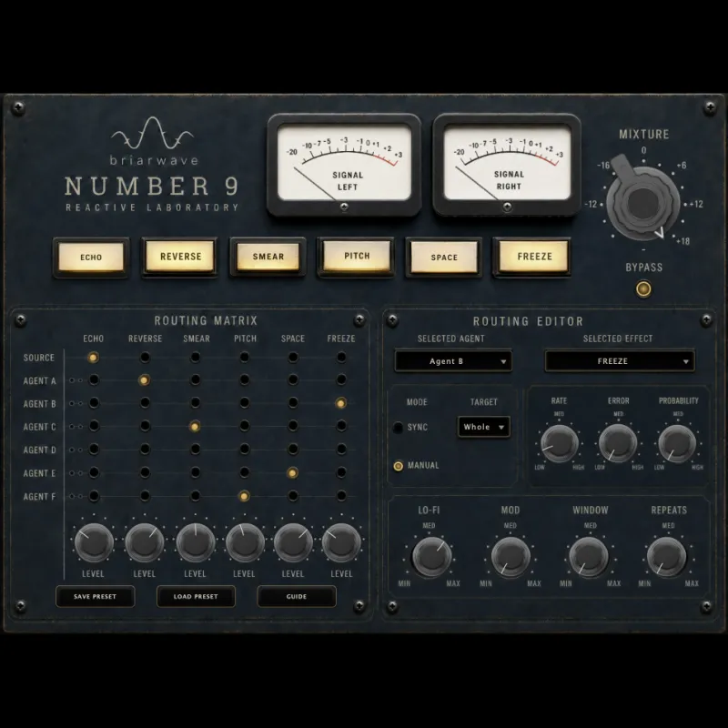Toggle the FREEZE effect button
This screenshot has width=728, height=728.
[x=534, y=257]
